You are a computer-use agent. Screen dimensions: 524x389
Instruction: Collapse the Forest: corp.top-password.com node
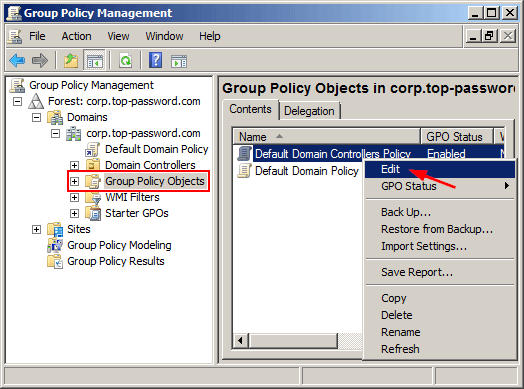click(17, 101)
